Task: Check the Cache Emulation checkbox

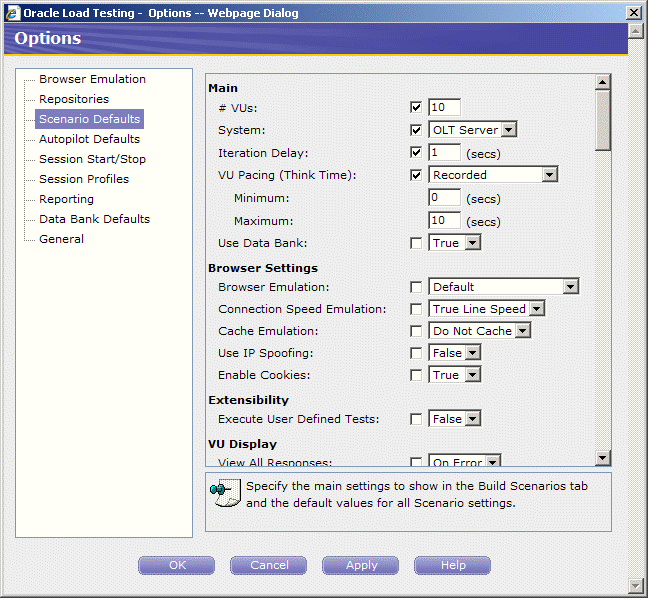Action: point(416,331)
